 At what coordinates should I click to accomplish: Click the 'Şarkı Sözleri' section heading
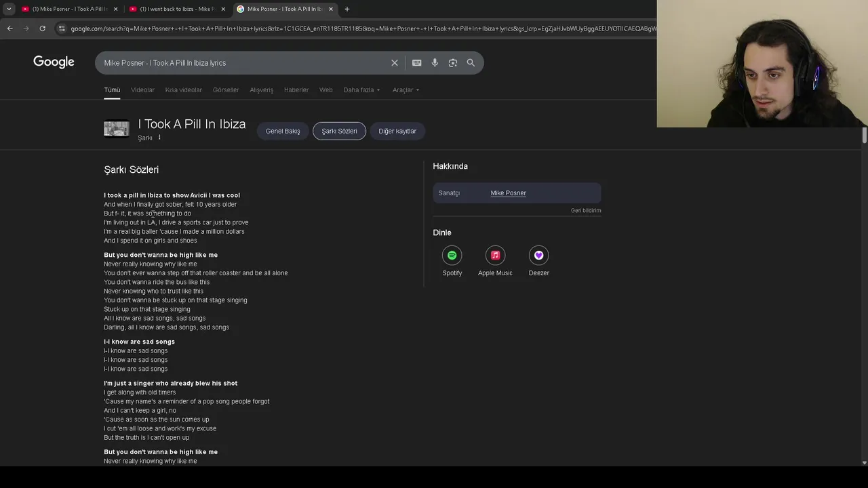click(x=132, y=169)
